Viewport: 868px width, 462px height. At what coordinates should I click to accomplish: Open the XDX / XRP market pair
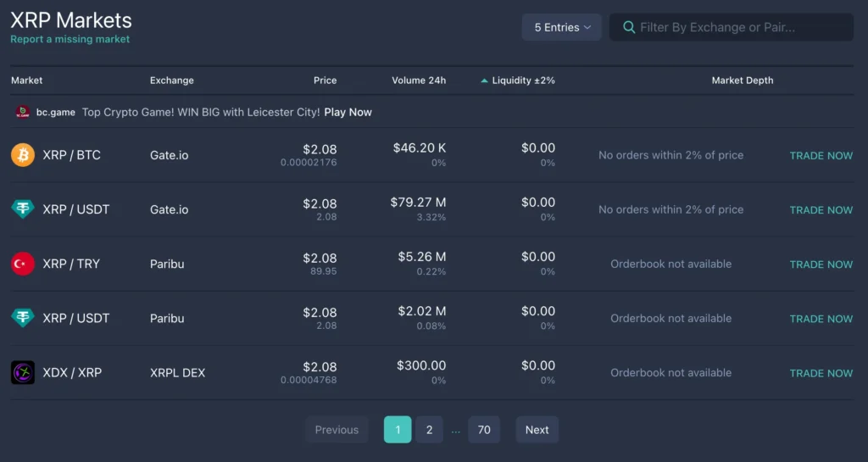[x=72, y=372]
